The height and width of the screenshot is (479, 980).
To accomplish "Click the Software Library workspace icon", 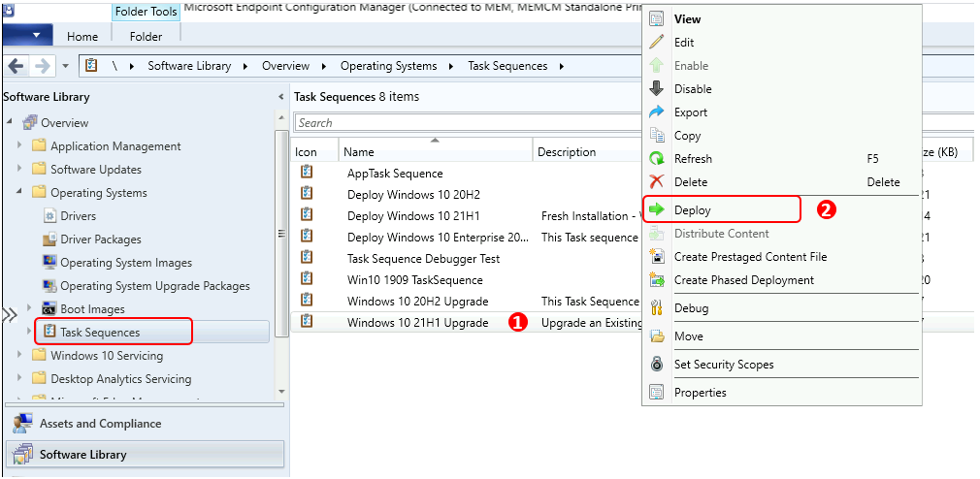I will [22, 455].
